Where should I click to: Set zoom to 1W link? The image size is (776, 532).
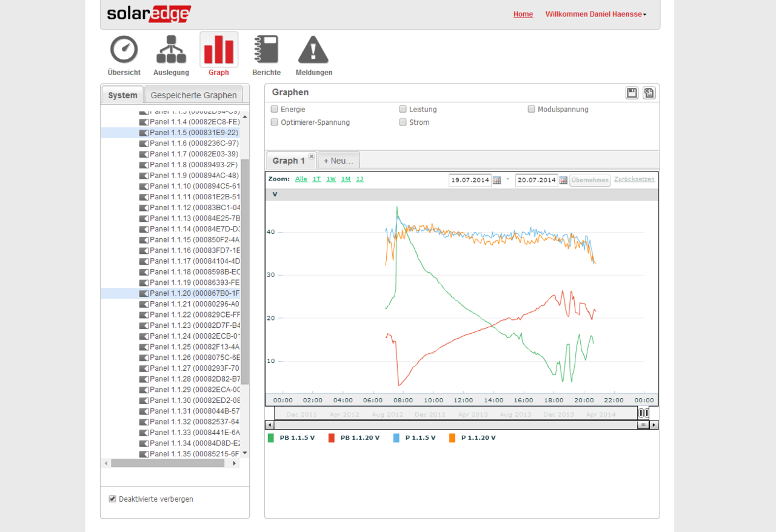point(331,179)
